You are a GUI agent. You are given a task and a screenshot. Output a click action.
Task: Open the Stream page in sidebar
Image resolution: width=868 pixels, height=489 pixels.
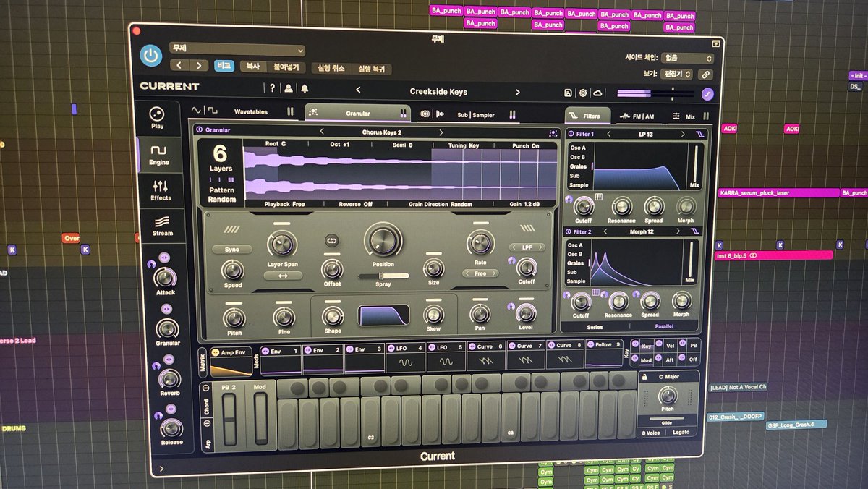[163, 226]
